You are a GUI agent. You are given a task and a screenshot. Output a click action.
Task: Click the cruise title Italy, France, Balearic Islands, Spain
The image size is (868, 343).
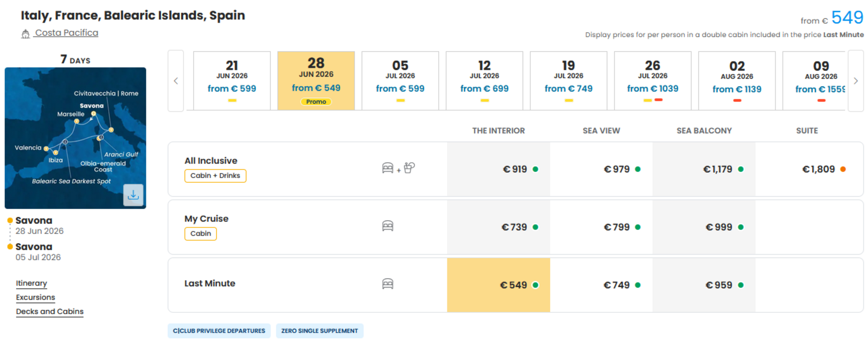(133, 15)
